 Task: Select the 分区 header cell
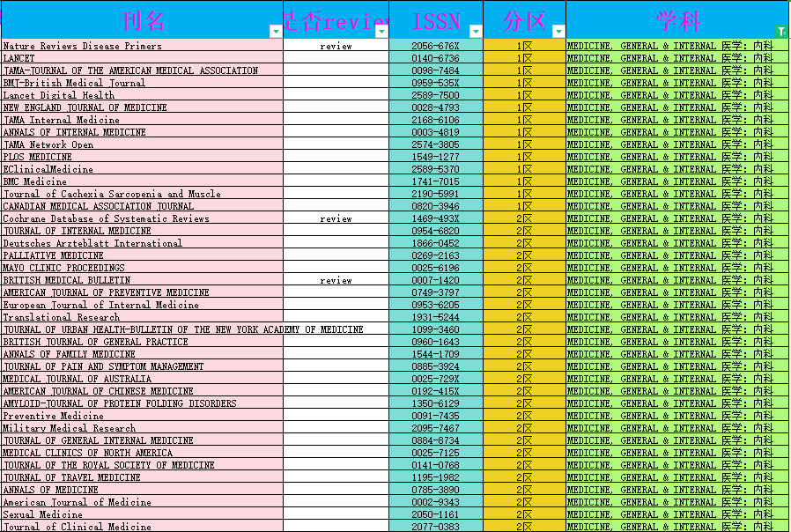(525, 19)
